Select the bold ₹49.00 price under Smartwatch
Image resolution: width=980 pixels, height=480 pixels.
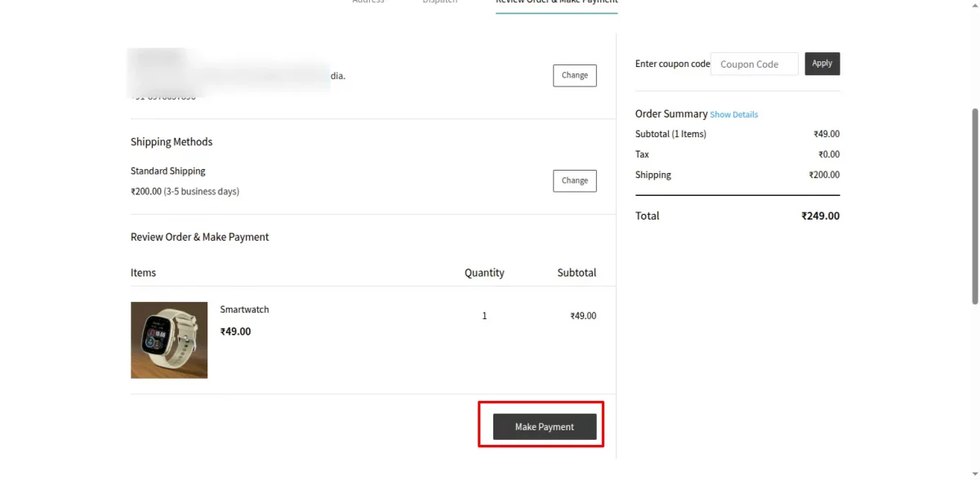(235, 331)
